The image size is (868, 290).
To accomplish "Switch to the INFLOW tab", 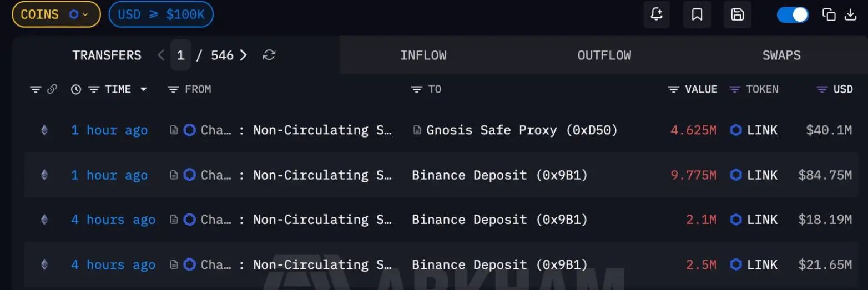I will click(x=423, y=55).
